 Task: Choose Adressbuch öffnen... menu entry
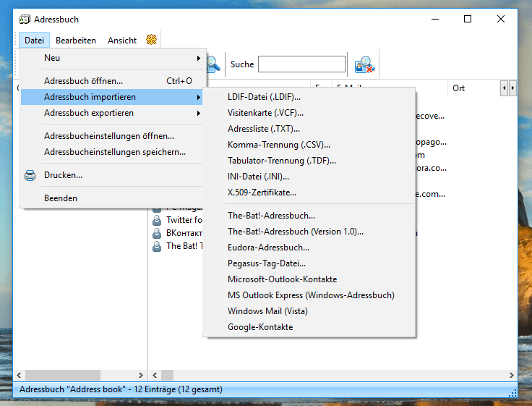tap(113, 81)
